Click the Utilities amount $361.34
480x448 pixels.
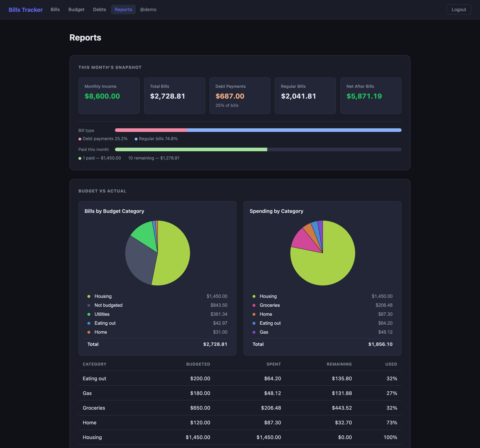click(219, 314)
